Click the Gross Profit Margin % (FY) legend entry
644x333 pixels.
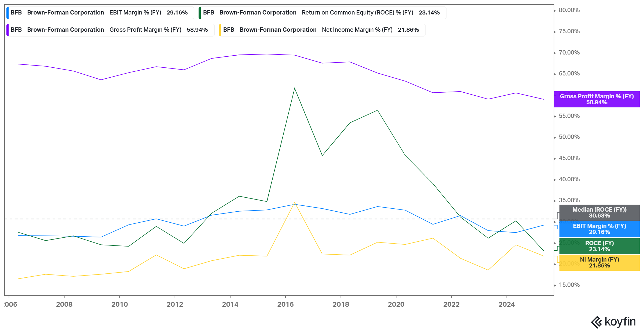click(x=110, y=30)
